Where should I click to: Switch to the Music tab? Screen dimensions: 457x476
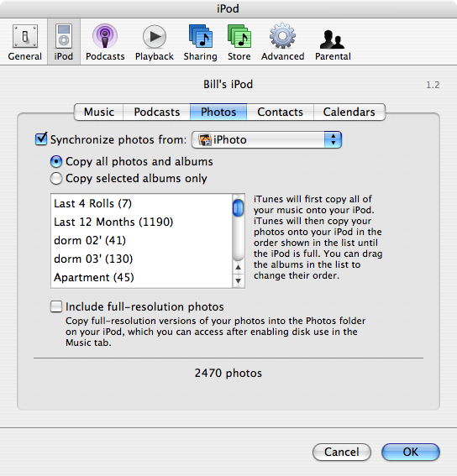pos(99,112)
